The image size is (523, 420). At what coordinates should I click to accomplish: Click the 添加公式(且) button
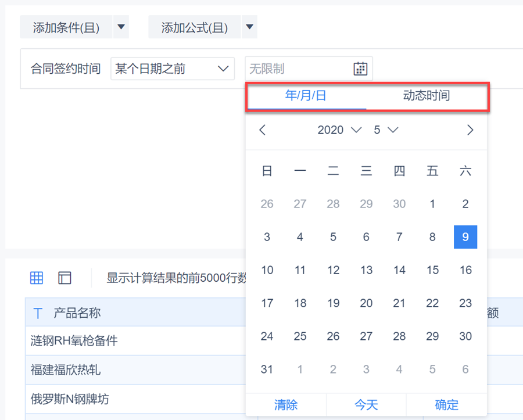[x=194, y=27]
